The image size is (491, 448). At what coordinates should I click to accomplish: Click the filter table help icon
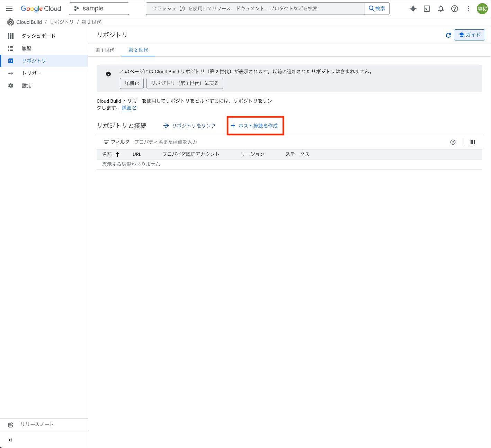(x=453, y=142)
